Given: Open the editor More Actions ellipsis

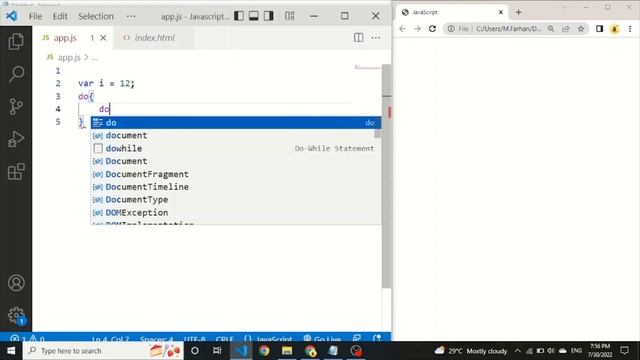Looking at the screenshot, I should coord(376,38).
